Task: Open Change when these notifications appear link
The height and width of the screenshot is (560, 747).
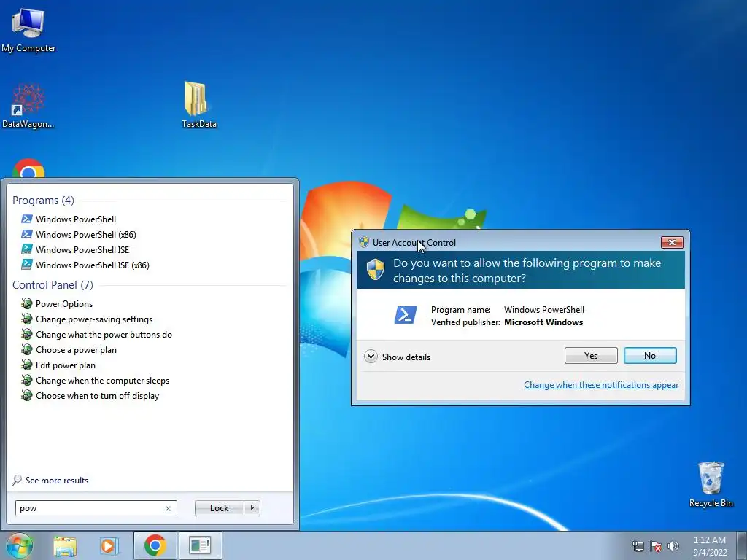Action: tap(601, 385)
